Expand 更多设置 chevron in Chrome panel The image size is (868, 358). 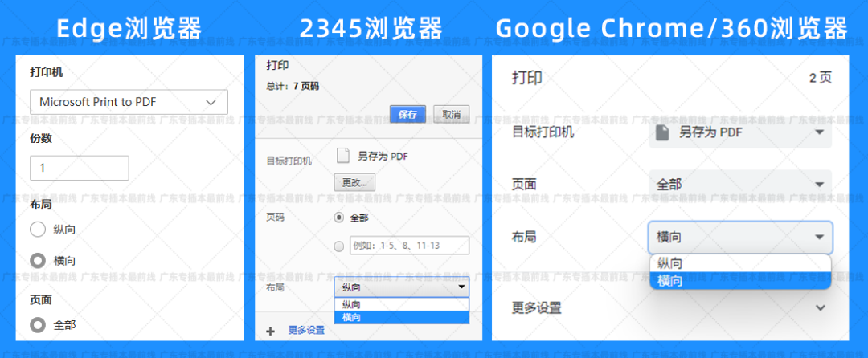tap(820, 307)
